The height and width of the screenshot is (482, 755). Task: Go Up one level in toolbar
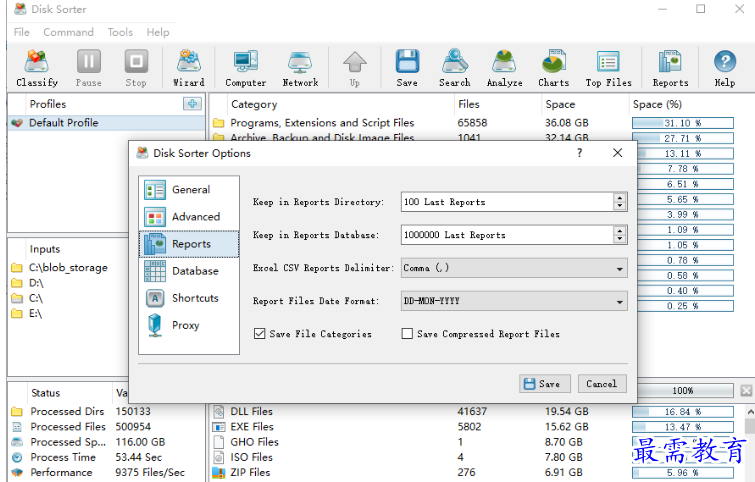coord(355,68)
